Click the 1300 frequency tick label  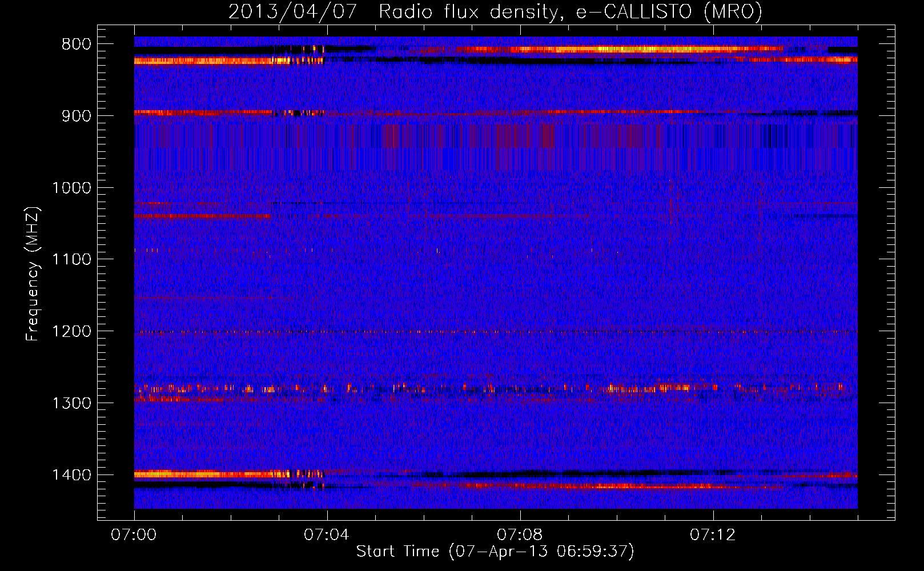(x=71, y=404)
